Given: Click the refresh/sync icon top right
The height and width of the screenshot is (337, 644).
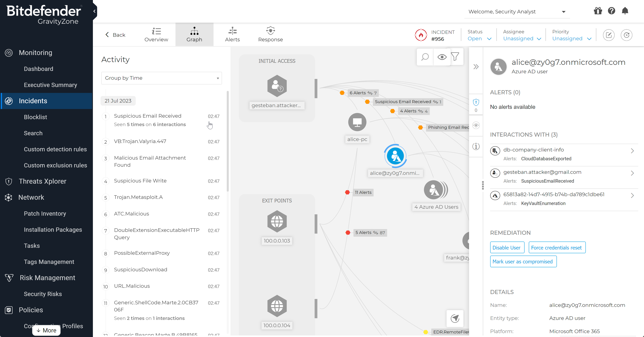Looking at the screenshot, I should point(627,35).
